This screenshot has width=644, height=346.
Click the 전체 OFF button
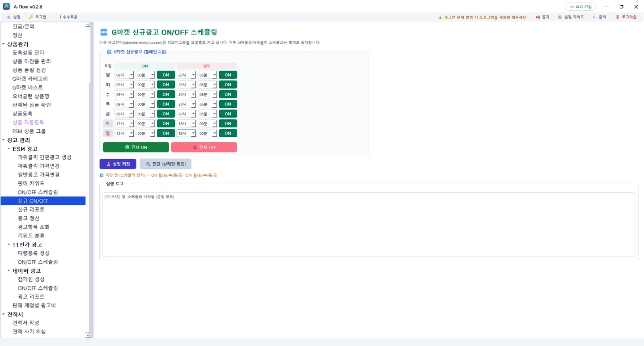[204, 147]
